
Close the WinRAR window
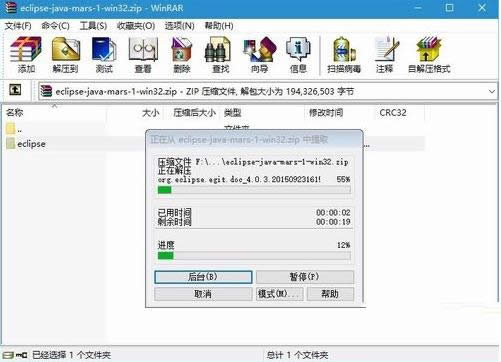click(482, 7)
